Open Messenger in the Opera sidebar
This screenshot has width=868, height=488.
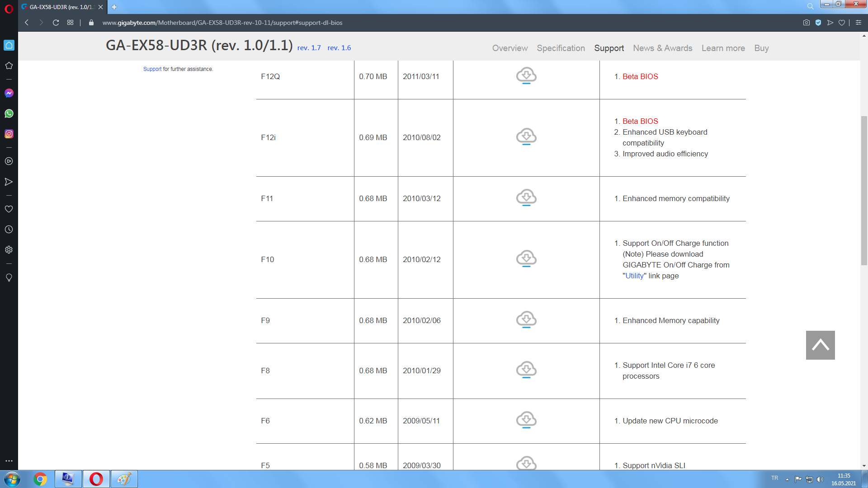tap(9, 93)
